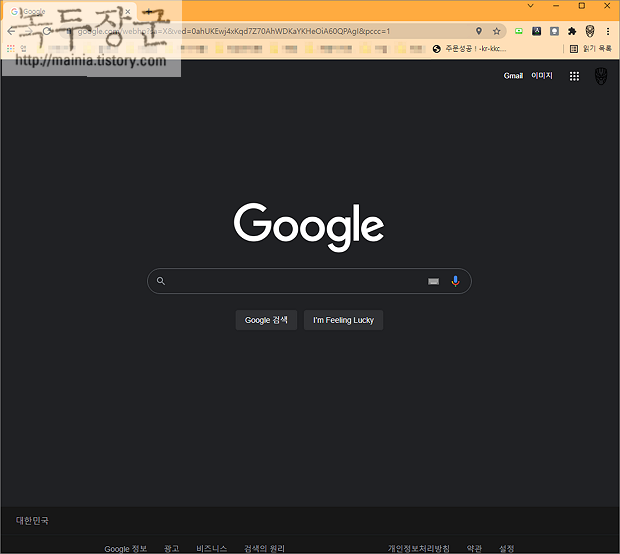The height and width of the screenshot is (554, 620).
Task: Open the 검색의 원리 footer link
Action: (x=264, y=548)
